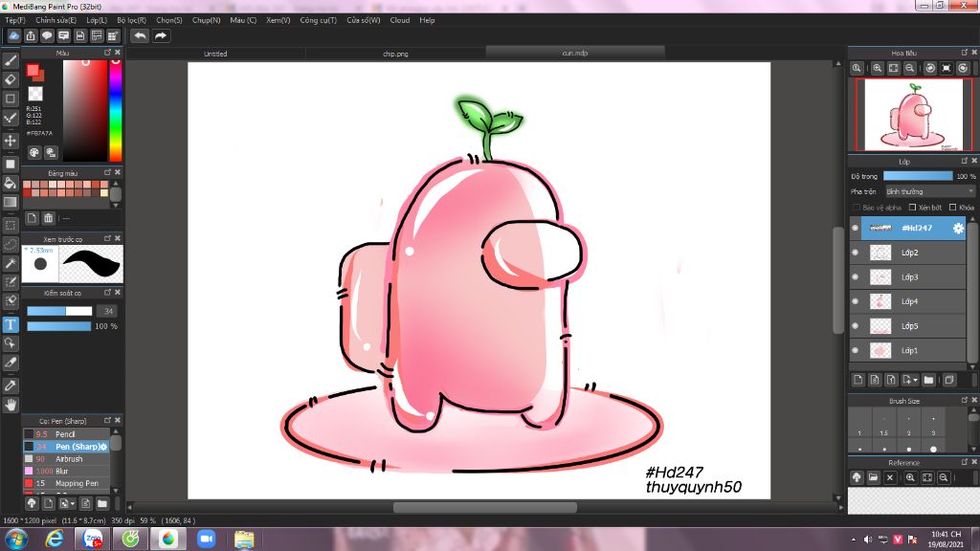The image size is (980, 551).
Task: Undock the Lớp layer panel
Action: point(965,161)
